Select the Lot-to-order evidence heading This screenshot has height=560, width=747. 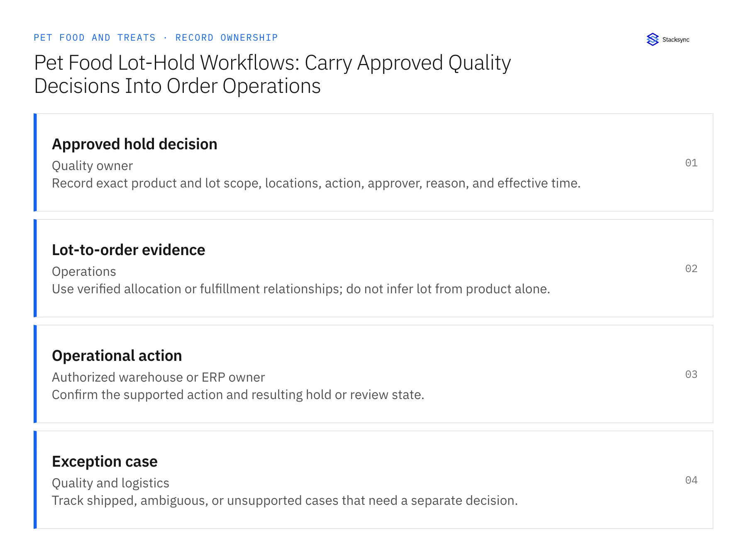pyautogui.click(x=128, y=250)
